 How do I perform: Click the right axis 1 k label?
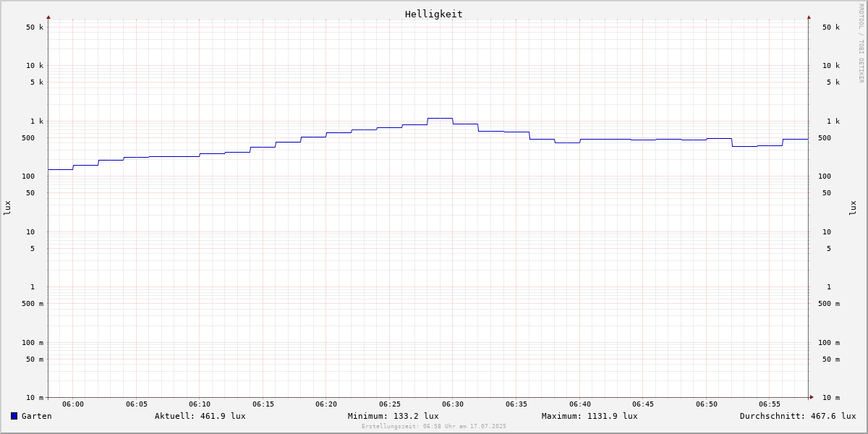[x=833, y=122]
